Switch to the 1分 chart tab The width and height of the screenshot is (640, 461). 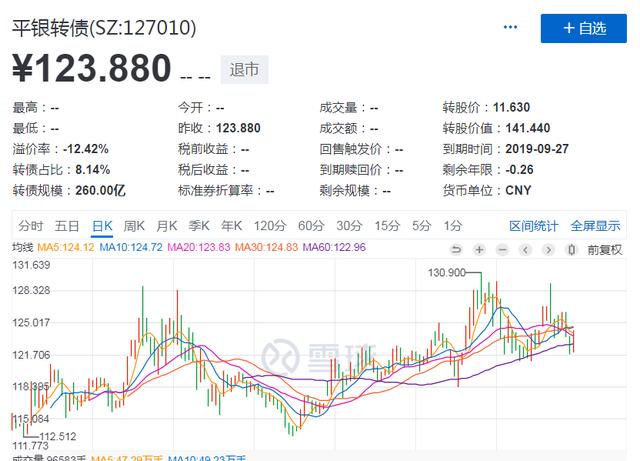click(453, 226)
